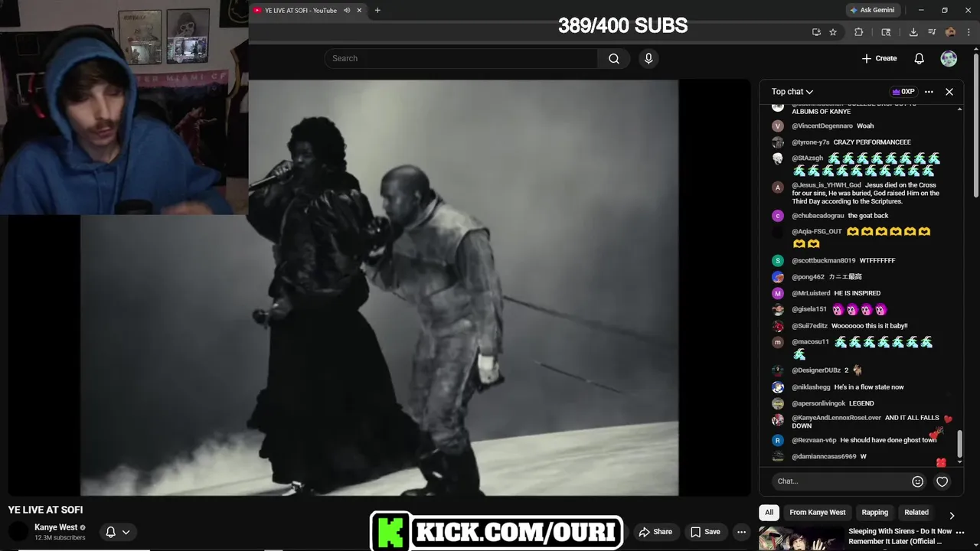Click the YouTube search magnifier button
The image size is (980, 551).
[614, 59]
